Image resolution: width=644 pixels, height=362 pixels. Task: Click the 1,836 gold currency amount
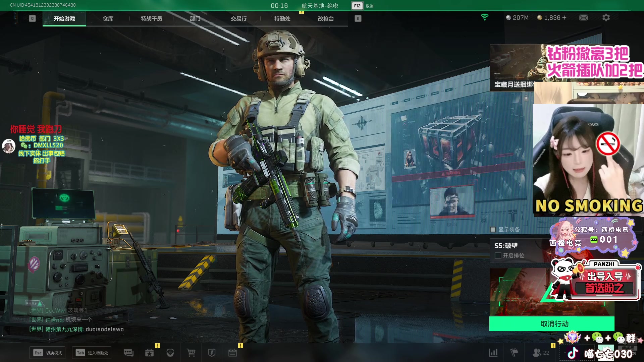pos(552,17)
